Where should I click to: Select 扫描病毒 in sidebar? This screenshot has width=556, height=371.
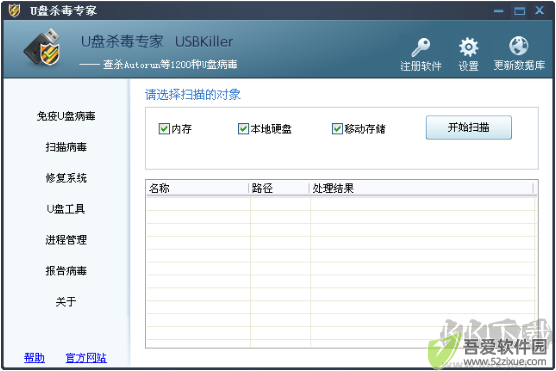pos(66,147)
